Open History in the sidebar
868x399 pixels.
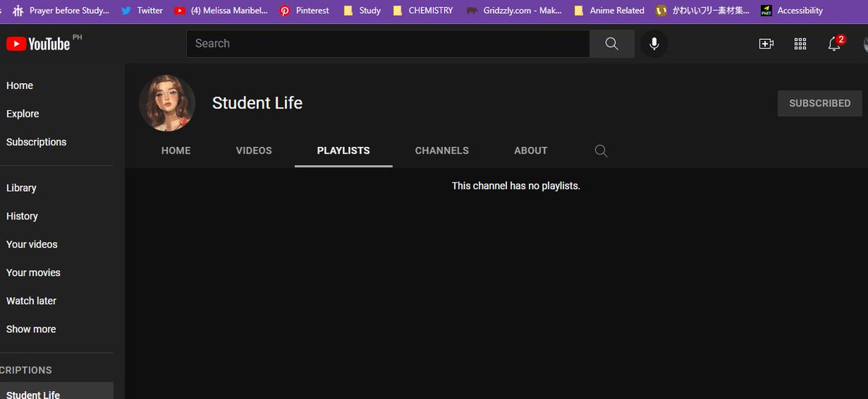[x=22, y=216]
